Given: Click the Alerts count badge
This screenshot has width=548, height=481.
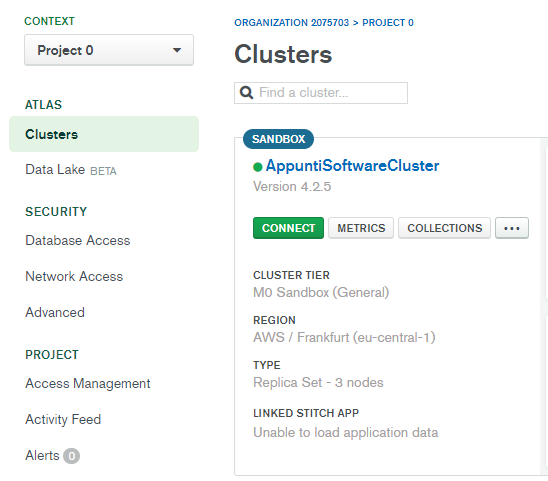Looking at the screenshot, I should pos(72,456).
